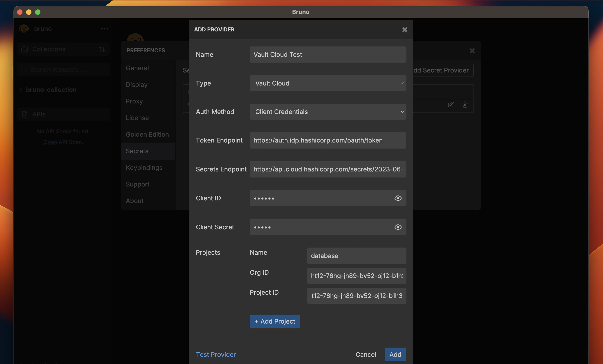Click the Test Provider link
This screenshot has height=364, width=603.
[216, 355]
